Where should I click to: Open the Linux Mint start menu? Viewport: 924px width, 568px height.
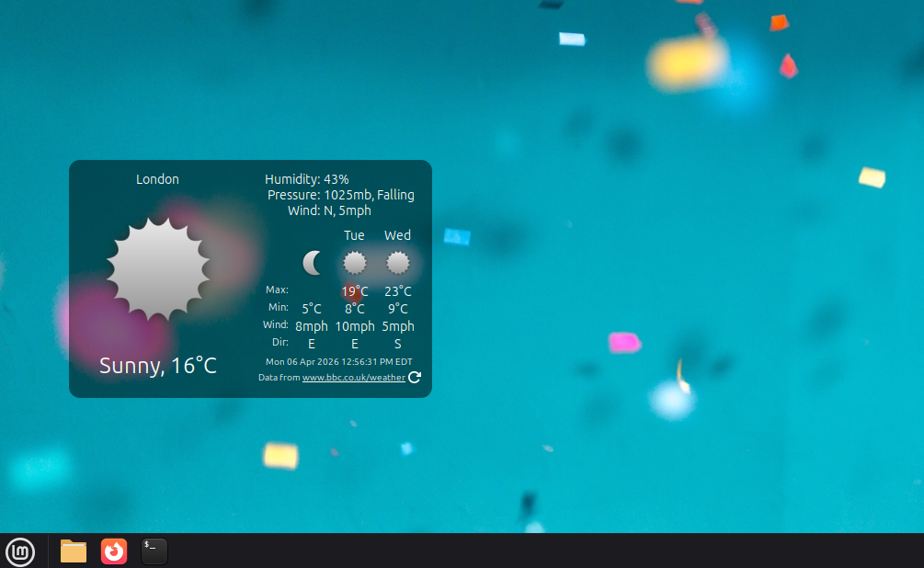tap(20, 551)
